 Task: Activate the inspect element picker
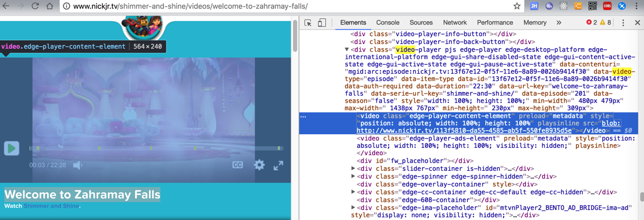tap(308, 23)
